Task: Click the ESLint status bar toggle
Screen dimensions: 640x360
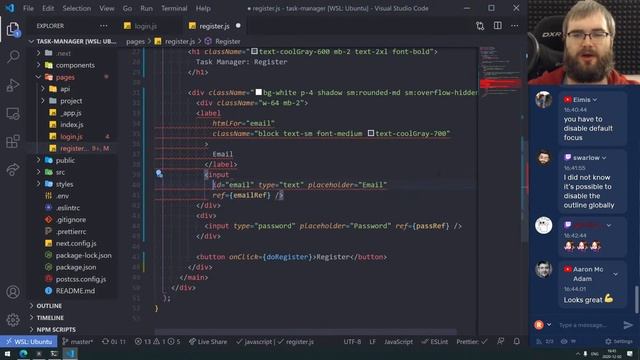Action: coord(435,342)
